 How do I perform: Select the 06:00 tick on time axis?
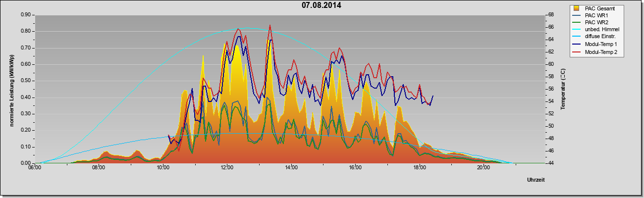coord(34,168)
